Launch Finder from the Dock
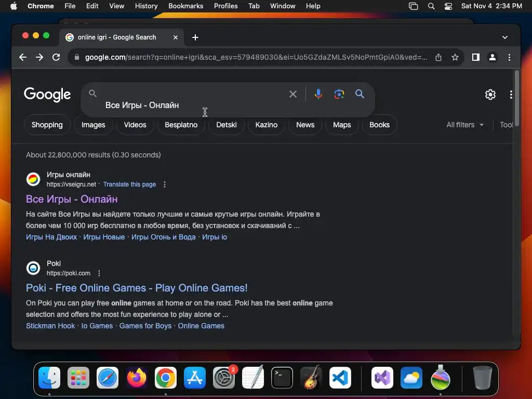Image resolution: width=532 pixels, height=399 pixels. [x=49, y=378]
